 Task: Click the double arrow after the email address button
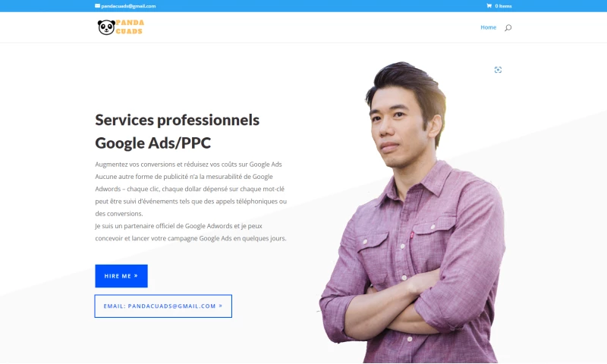click(x=221, y=306)
